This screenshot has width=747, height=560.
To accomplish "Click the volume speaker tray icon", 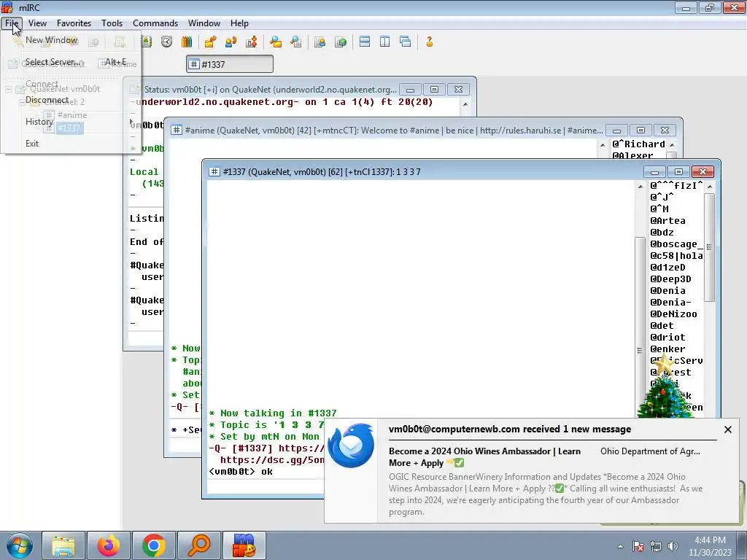I will click(x=673, y=546).
